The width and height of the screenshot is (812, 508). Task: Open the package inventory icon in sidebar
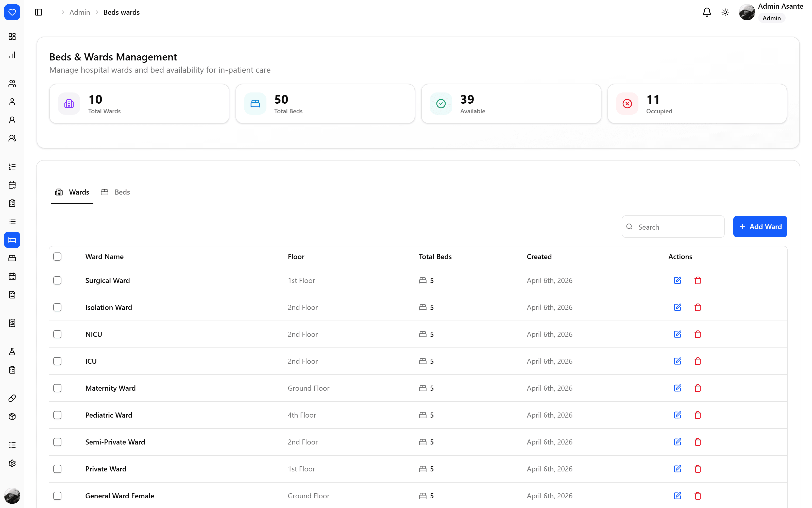12,417
